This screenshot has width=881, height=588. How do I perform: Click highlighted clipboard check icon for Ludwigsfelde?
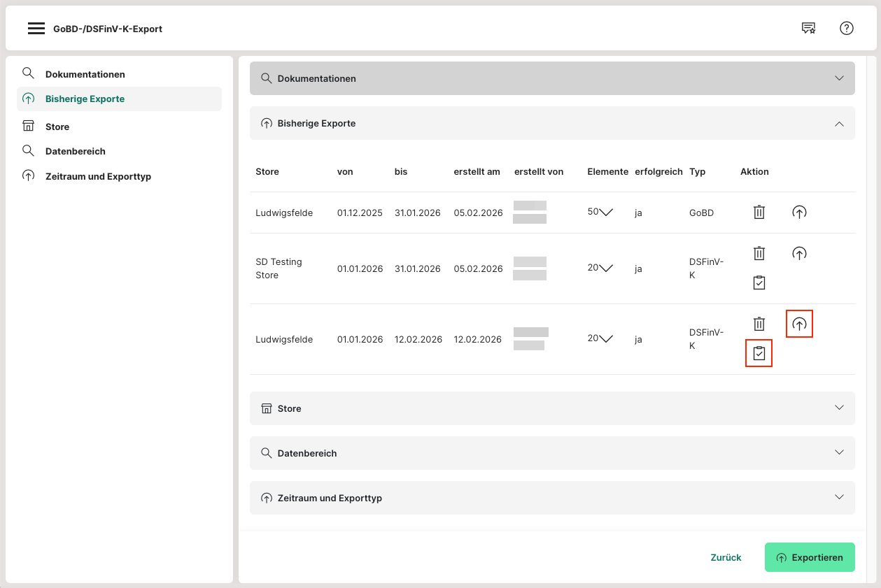(759, 354)
